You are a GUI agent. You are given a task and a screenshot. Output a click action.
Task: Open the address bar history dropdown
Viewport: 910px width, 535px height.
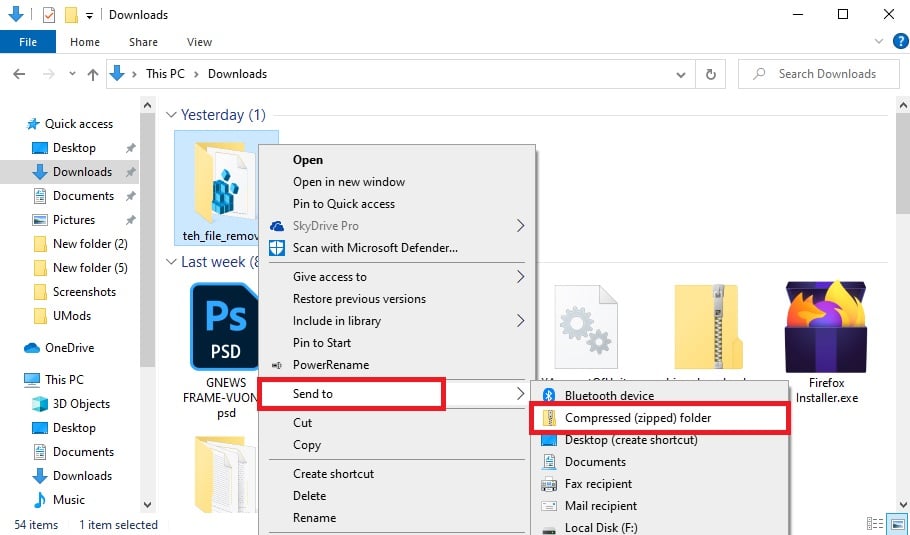coord(681,74)
